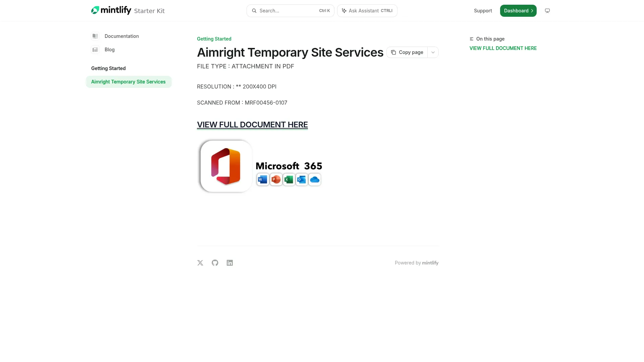Click the Ask Assistant sparkle icon
The image size is (644, 362).
344,11
